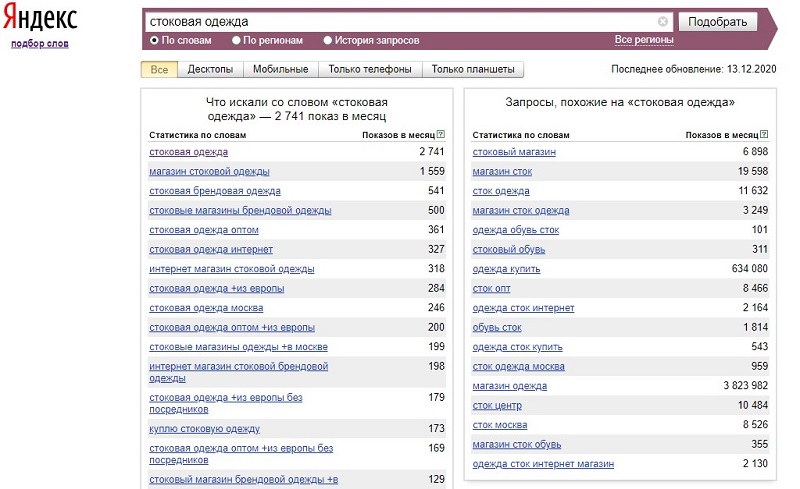Open the Все регионы region selector
The width and height of the screenshot is (800, 489).
(644, 40)
